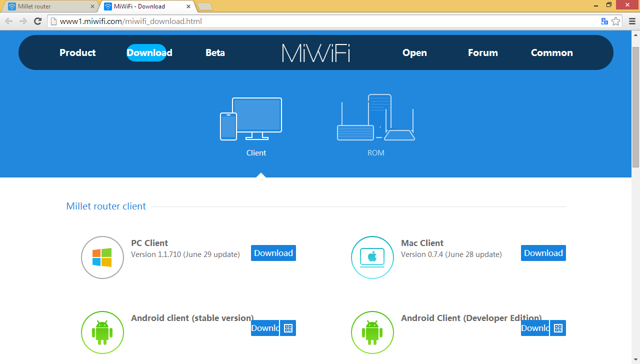The width and height of the screenshot is (640, 364).
Task: Click "Android Client (Developer Edition)" title text
Action: 471,318
